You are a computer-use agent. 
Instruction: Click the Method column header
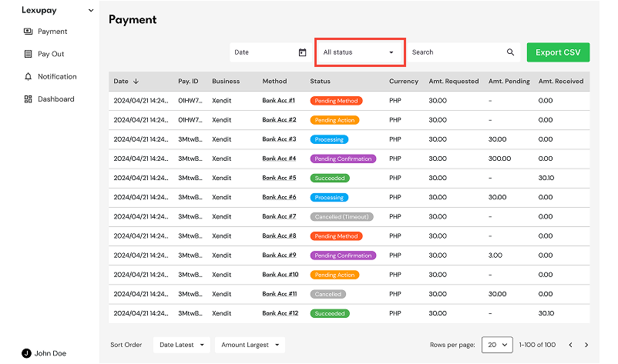(275, 82)
